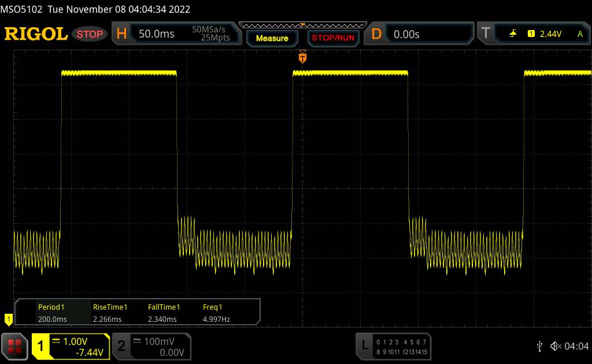Click the 2.340ms fall time value
This screenshot has height=364, width=592.
(x=162, y=319)
